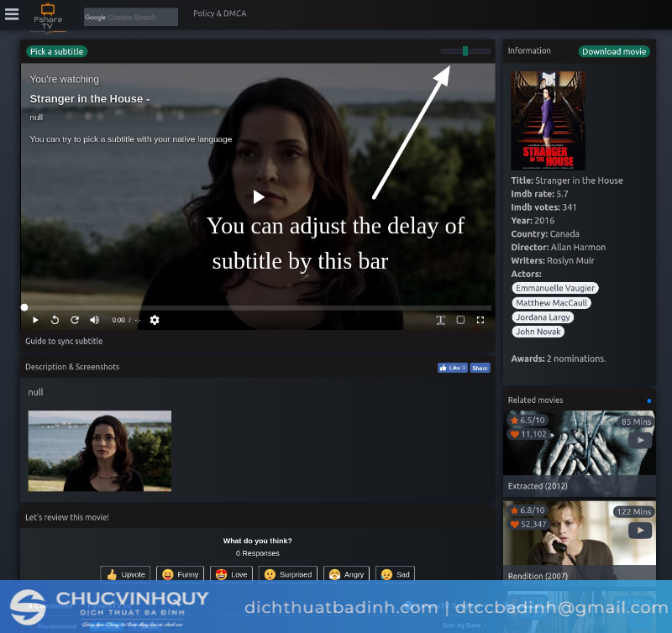Click the video progress bar
The width and height of the screenshot is (672, 633).
click(257, 307)
